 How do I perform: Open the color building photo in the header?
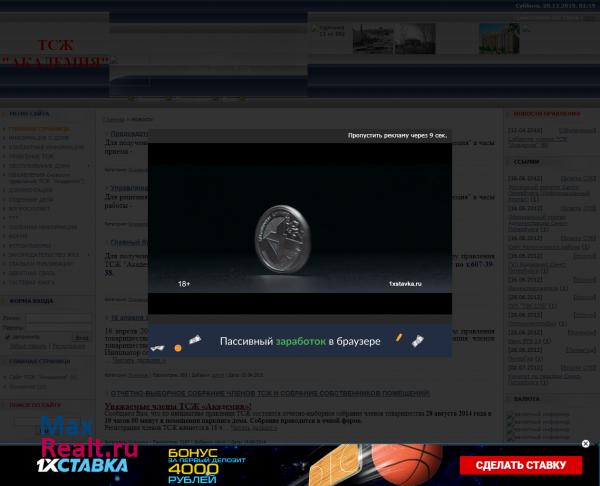499,38
